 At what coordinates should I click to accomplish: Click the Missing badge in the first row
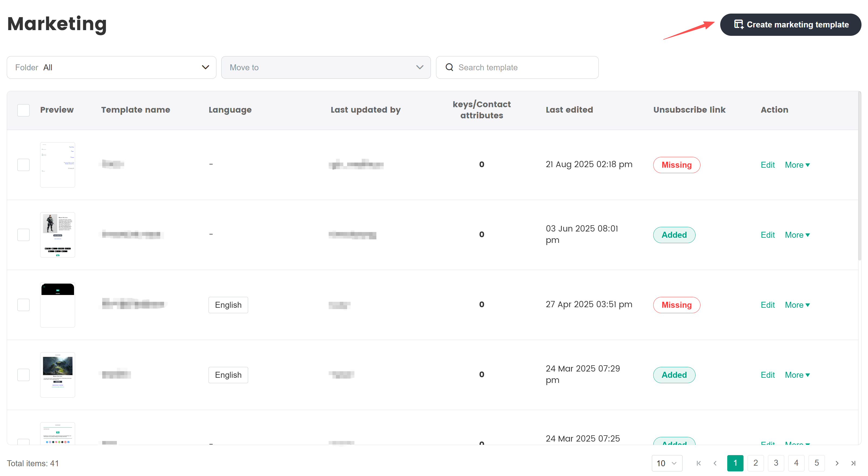676,165
